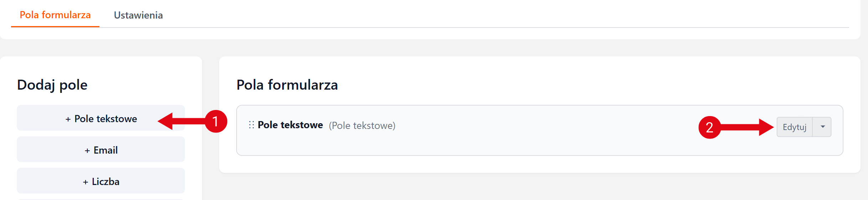The width and height of the screenshot is (868, 200).
Task: Click the plus sign before Email
Action: (x=87, y=151)
